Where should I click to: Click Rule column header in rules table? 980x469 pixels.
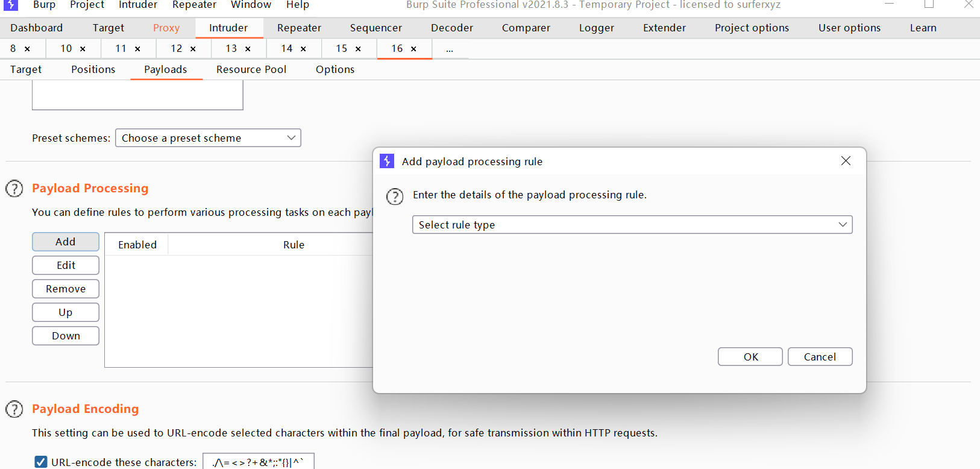tap(294, 245)
